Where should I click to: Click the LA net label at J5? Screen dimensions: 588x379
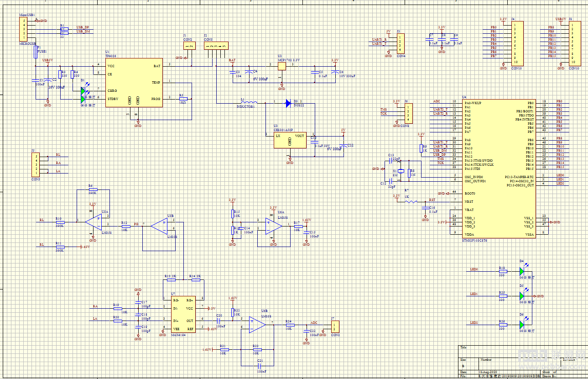[x=58, y=171]
